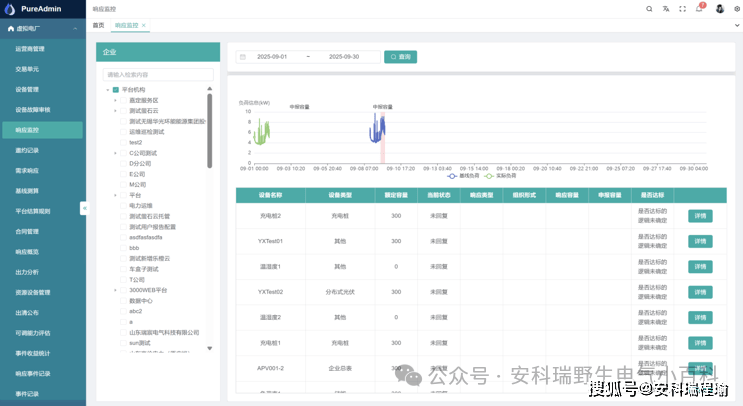
Task: Click 详情 for 充电桩1 row
Action: click(700, 343)
